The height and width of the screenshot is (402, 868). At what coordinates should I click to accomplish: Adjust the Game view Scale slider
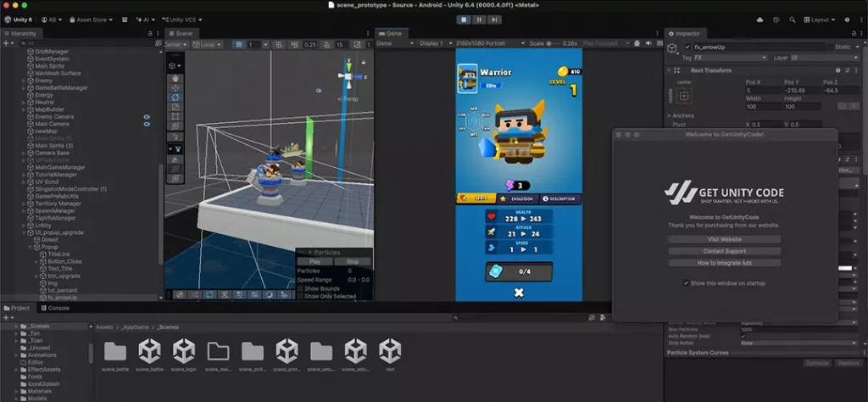coord(554,43)
